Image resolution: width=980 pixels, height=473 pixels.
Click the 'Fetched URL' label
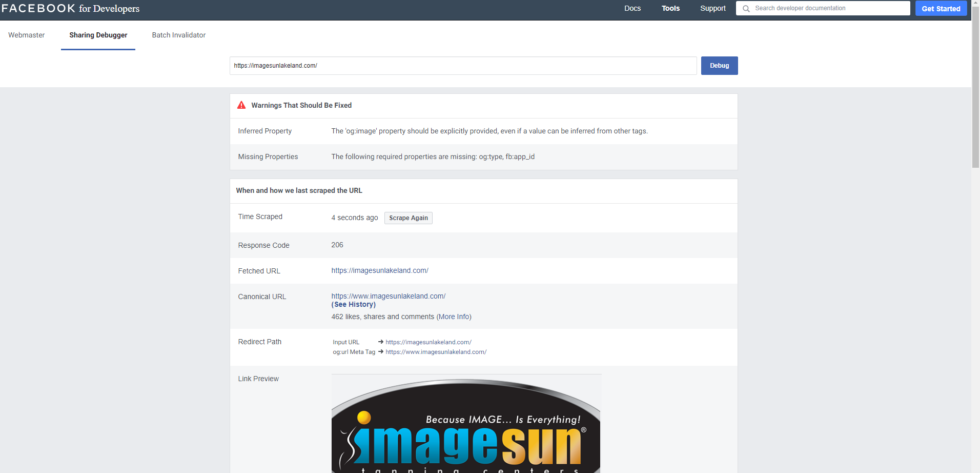click(x=259, y=271)
